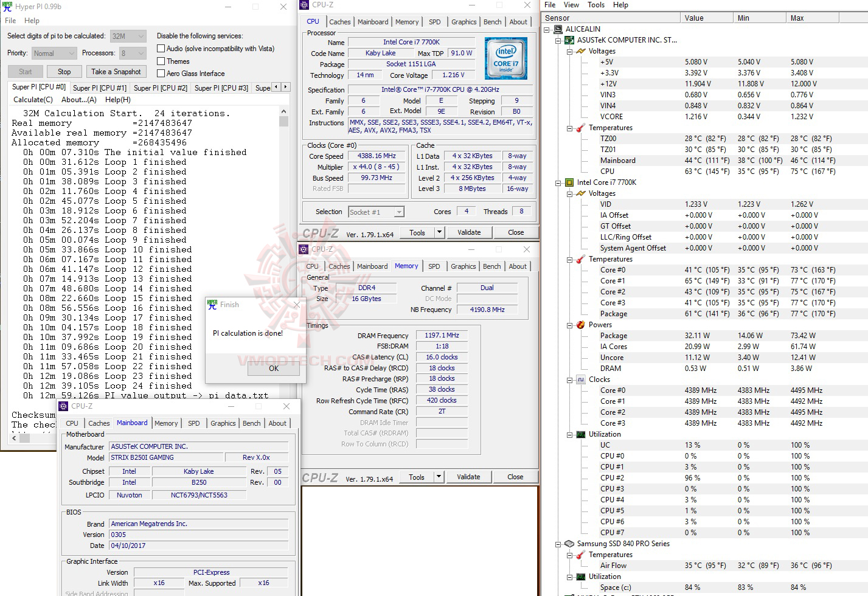Viewport: 868px width, 596px height.
Task: Collapse the Clocks section in HWMonitor
Action: [x=570, y=379]
